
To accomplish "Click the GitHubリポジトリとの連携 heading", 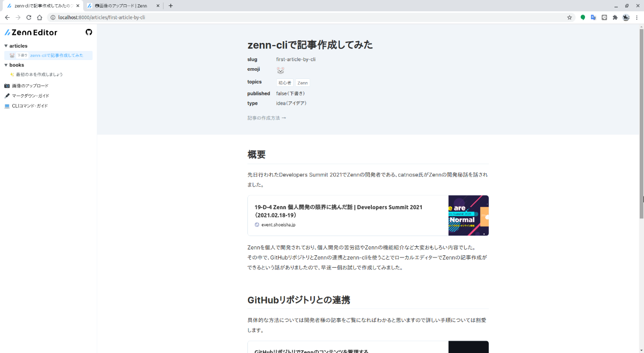I will click(x=299, y=300).
